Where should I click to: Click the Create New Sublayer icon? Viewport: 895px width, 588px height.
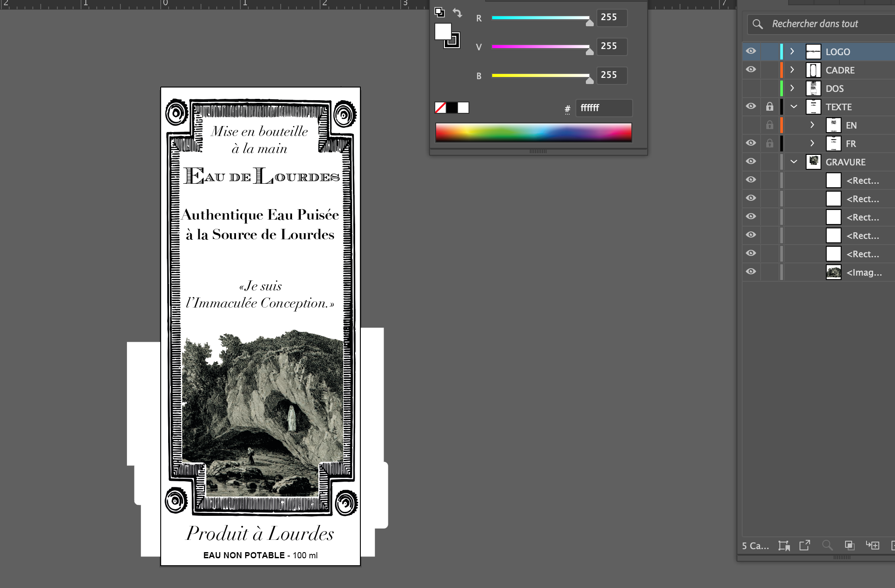click(x=872, y=546)
